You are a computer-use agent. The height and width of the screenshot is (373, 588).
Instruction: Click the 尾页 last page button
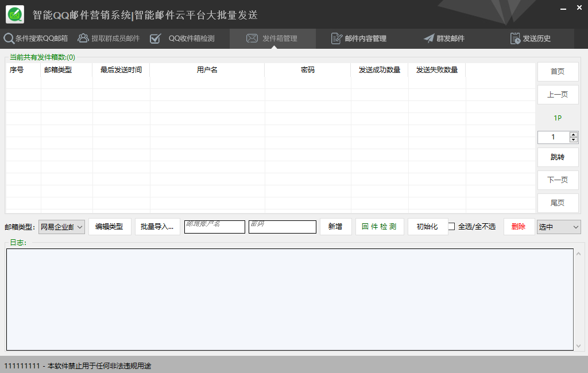tap(558, 203)
